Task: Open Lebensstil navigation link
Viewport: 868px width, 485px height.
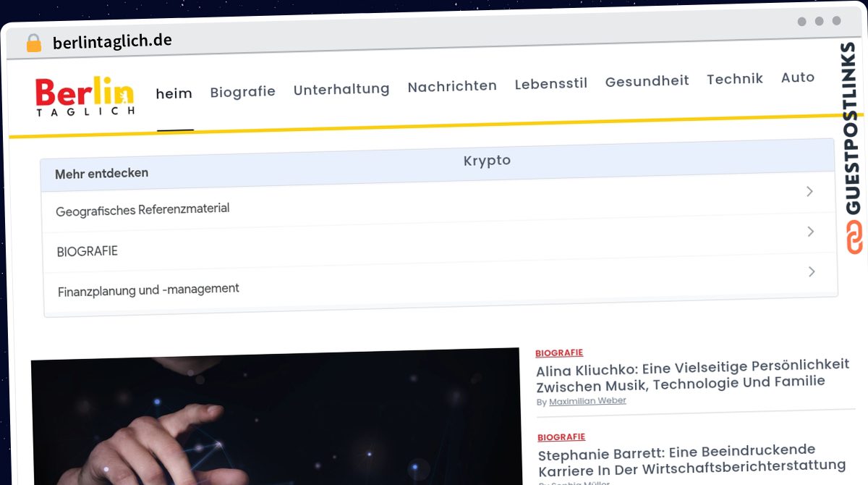Action: click(550, 83)
